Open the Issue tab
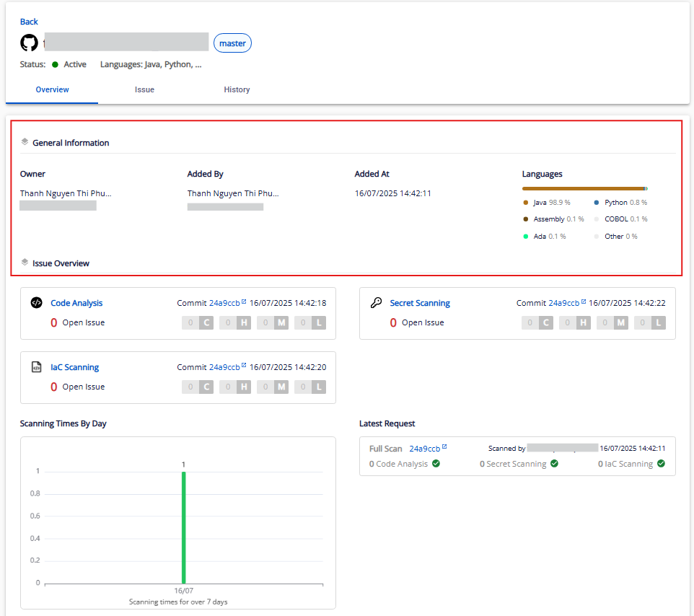The height and width of the screenshot is (616, 694). [144, 89]
